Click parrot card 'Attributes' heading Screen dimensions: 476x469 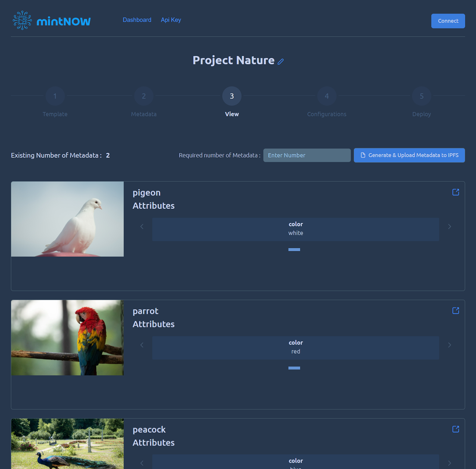coord(154,324)
